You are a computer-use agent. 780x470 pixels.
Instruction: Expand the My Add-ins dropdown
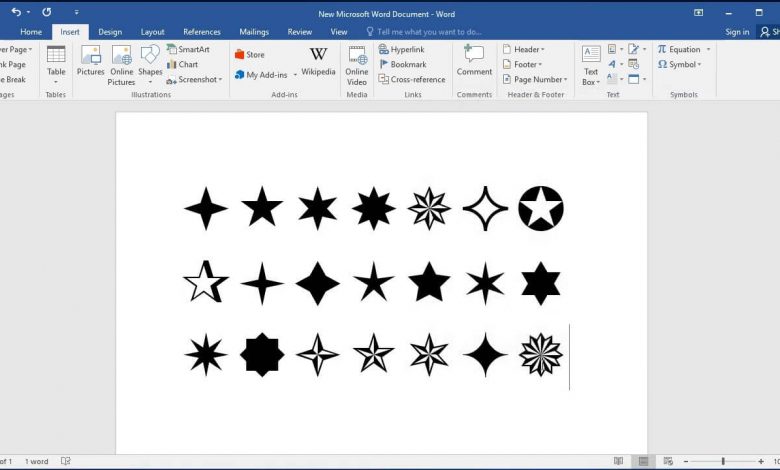pyautogui.click(x=295, y=75)
